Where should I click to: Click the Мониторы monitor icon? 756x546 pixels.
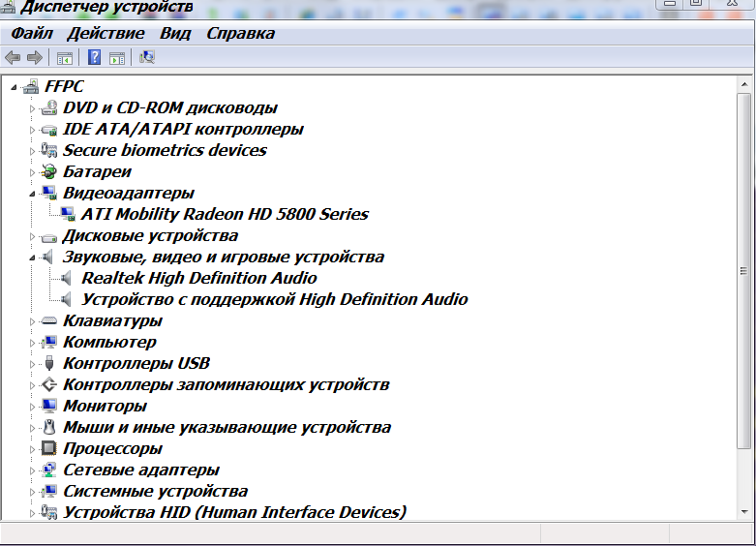[49, 406]
